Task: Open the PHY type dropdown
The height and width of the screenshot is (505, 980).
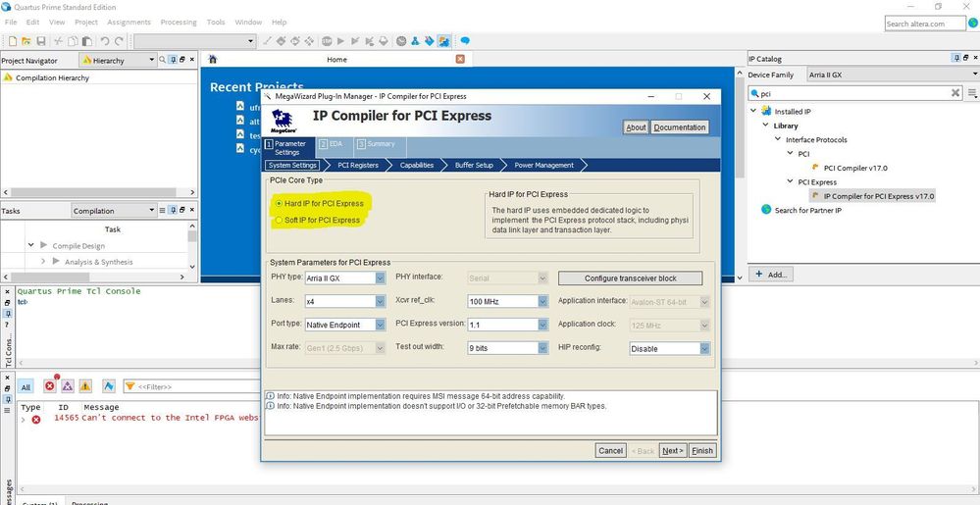Action: (x=345, y=278)
